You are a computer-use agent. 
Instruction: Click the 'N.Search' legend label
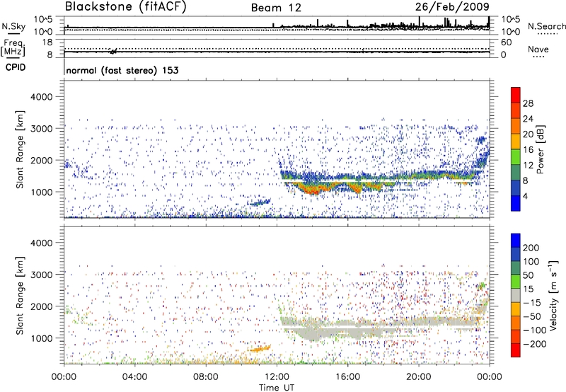pyautogui.click(x=546, y=26)
